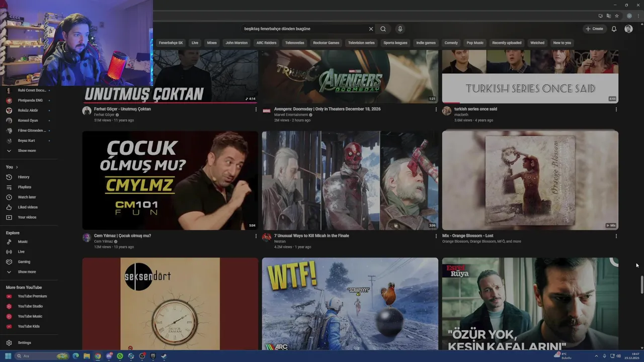
Task: Play the Çocuk Olmuş Mu CMYLMZ thumbnail
Action: coord(170,180)
